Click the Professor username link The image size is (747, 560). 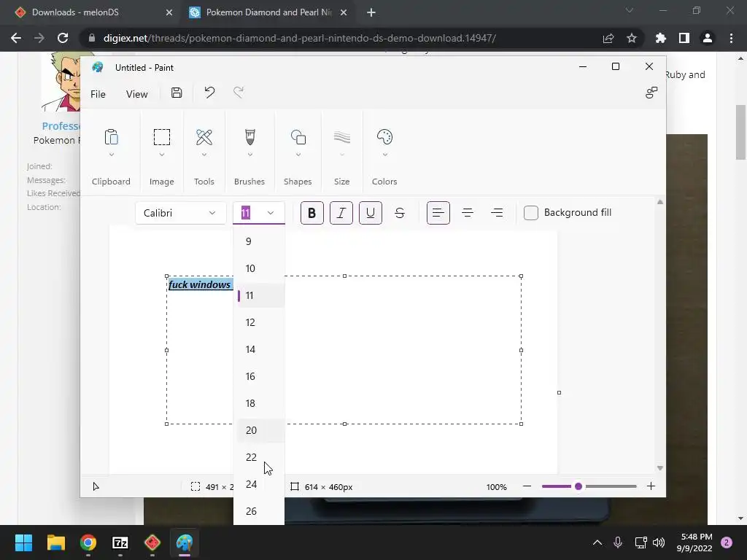tap(61, 126)
